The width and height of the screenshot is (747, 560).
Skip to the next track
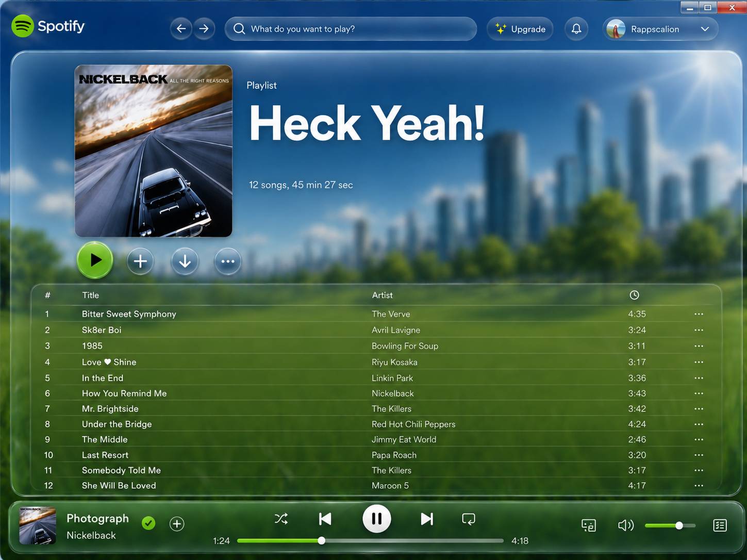427,519
